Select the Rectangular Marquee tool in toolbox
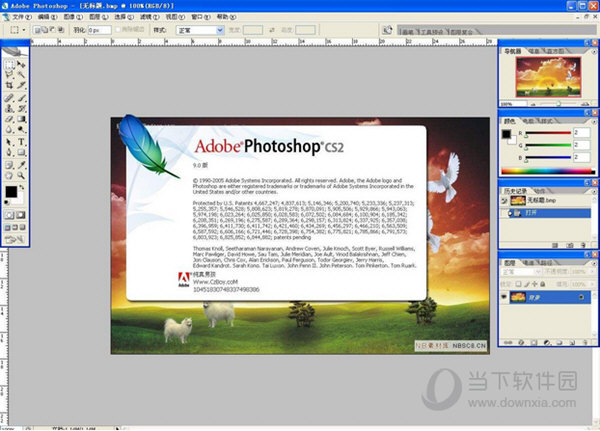 [10, 64]
